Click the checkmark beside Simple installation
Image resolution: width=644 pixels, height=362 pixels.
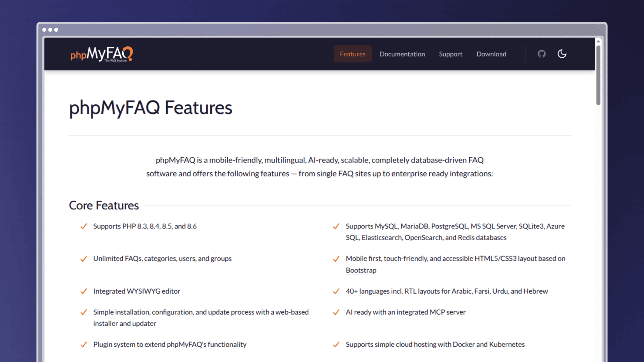click(83, 312)
